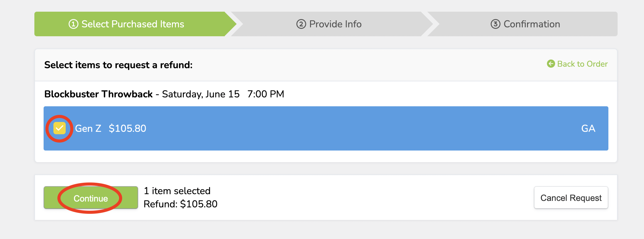Click the Refund: $105.80 total

(x=180, y=204)
